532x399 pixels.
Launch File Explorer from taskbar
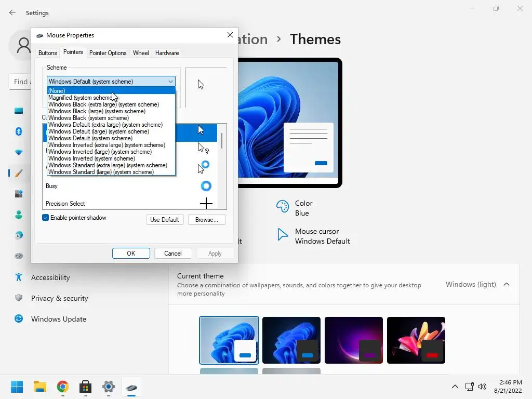tap(39, 387)
